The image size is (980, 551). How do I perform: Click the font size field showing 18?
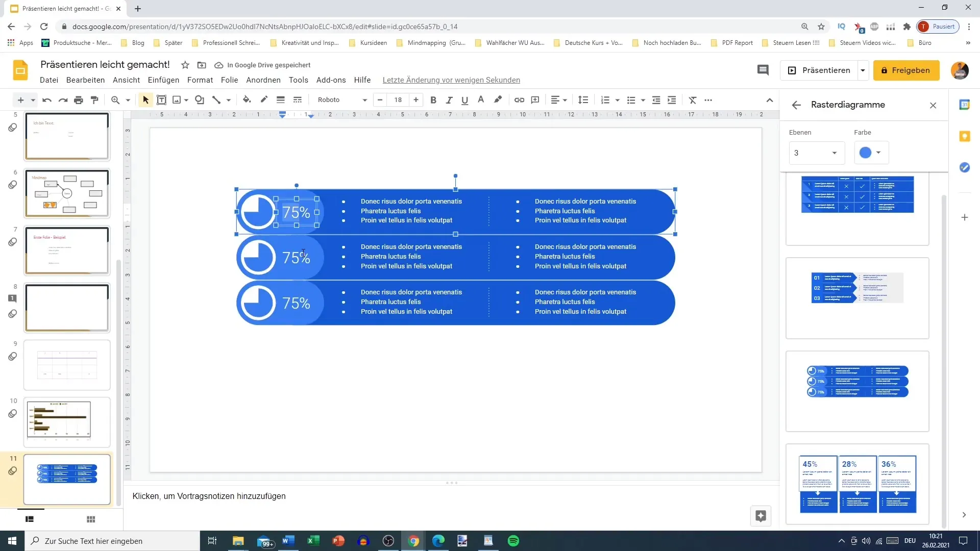point(398,100)
